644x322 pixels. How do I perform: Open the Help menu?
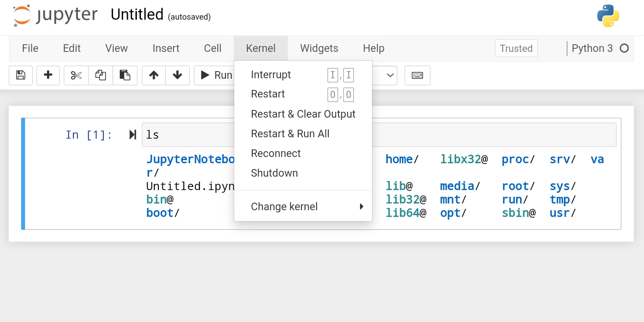click(x=373, y=48)
